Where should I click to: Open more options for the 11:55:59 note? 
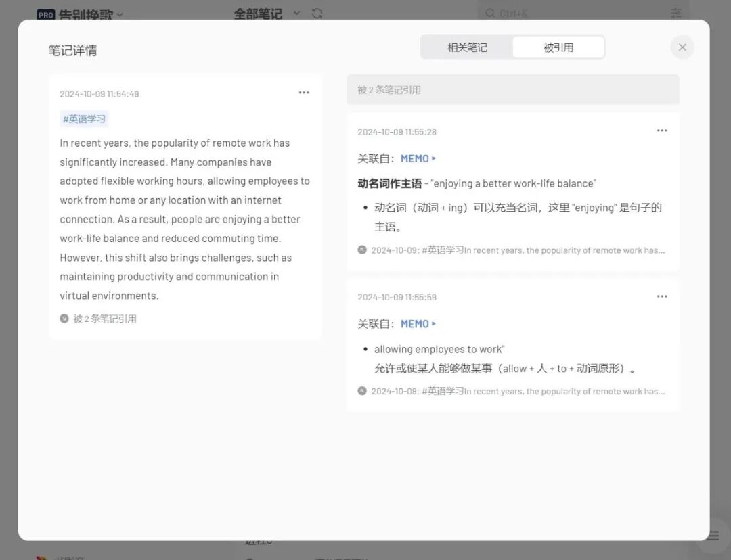[662, 296]
